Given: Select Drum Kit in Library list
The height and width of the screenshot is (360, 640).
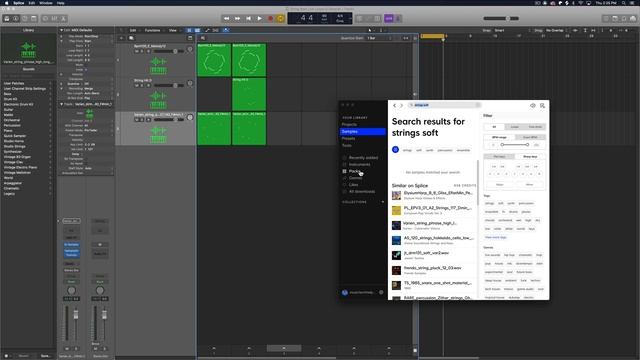Looking at the screenshot, I should 11,99.
